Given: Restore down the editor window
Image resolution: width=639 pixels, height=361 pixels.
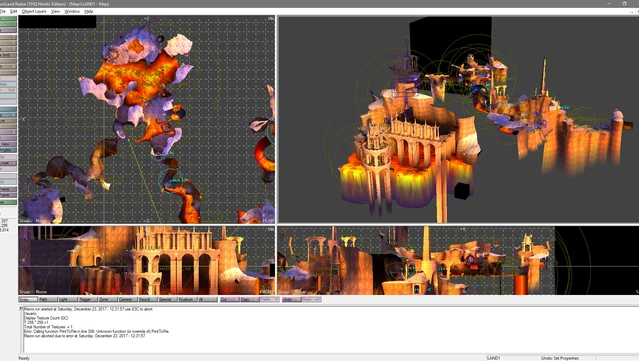Looking at the screenshot, I should (x=624, y=3).
